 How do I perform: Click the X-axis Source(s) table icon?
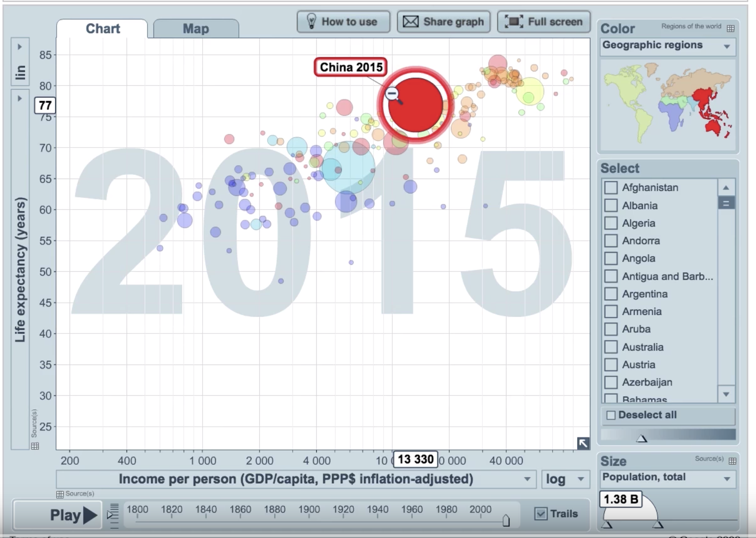60,494
